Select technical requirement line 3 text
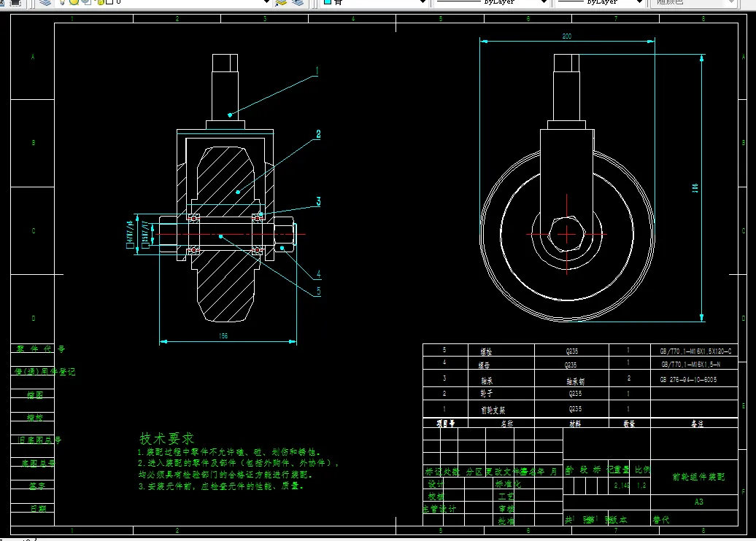Image resolution: width=756 pixels, height=541 pixels. tap(221, 486)
